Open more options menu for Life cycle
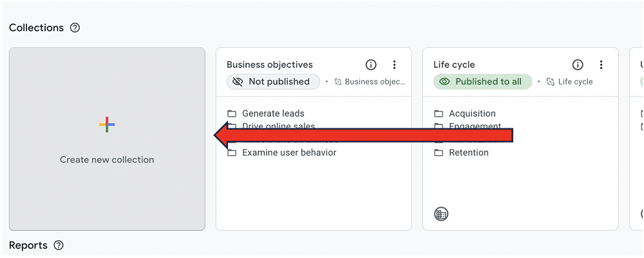Viewport: 644px width, 258px height. tap(601, 64)
